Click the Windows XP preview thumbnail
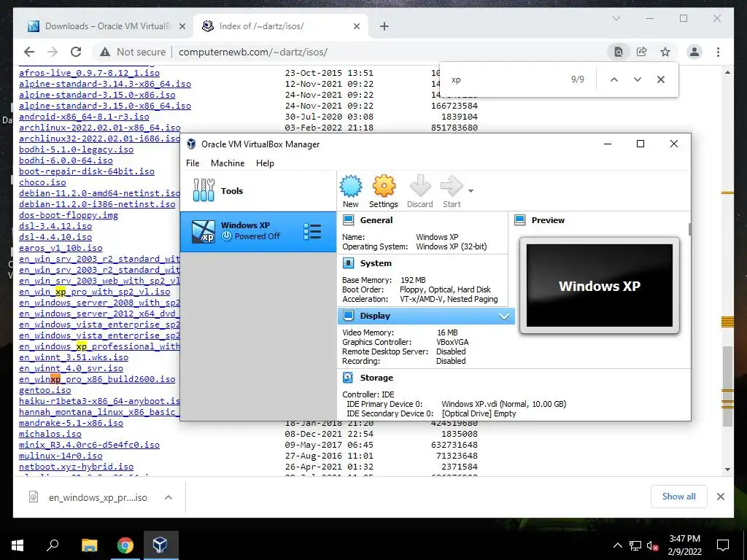Image resolution: width=747 pixels, height=560 pixels. coord(600,286)
